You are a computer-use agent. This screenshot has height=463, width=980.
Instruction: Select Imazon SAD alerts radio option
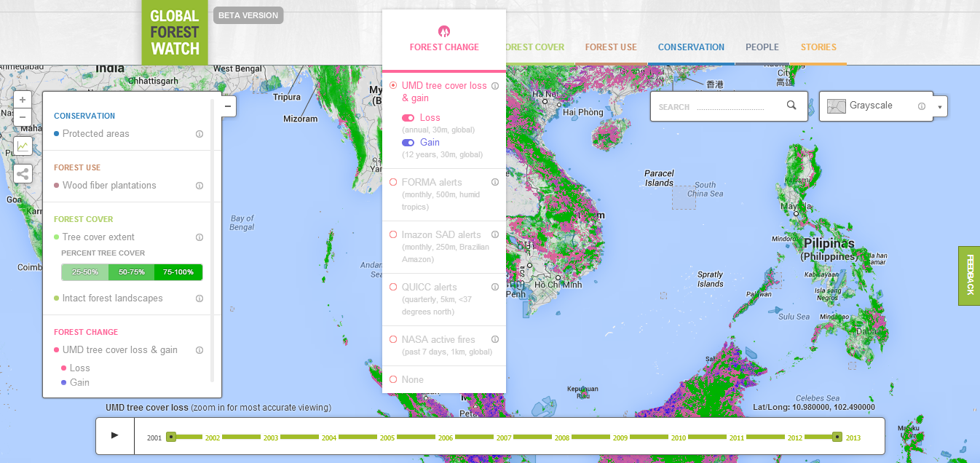(393, 235)
